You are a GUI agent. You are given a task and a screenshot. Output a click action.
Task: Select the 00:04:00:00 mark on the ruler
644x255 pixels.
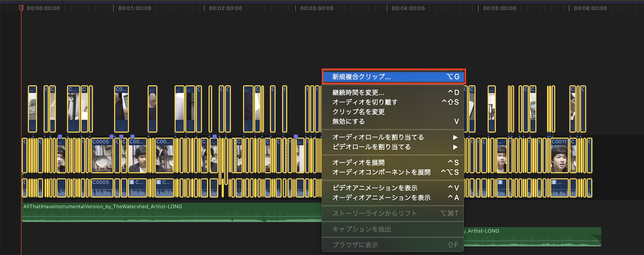pos(408,8)
